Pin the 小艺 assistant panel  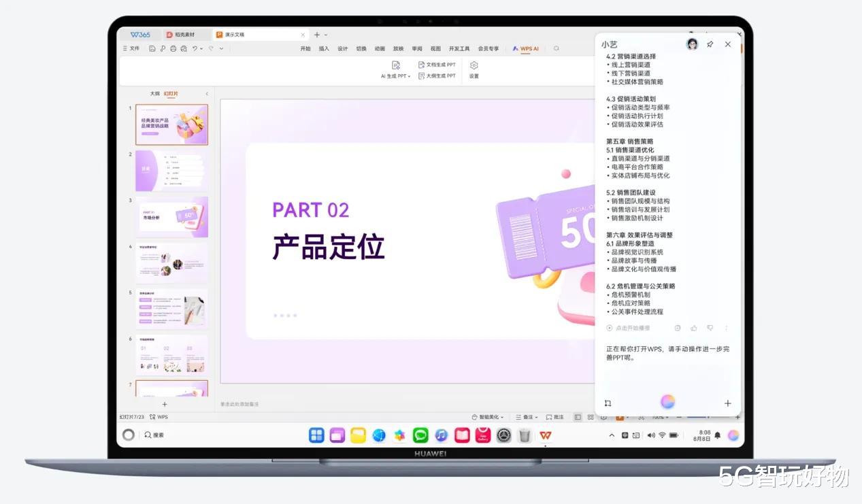[710, 44]
